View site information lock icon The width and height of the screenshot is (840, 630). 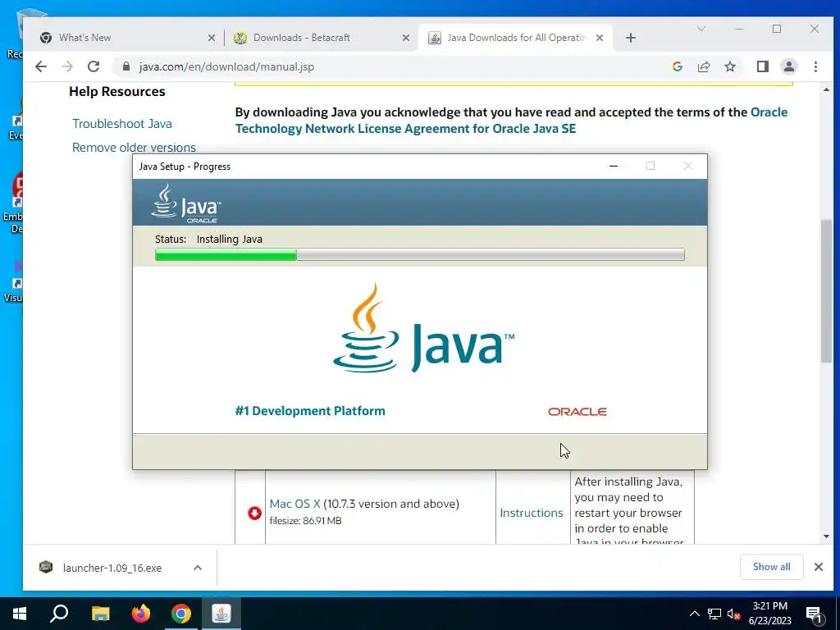[x=126, y=66]
